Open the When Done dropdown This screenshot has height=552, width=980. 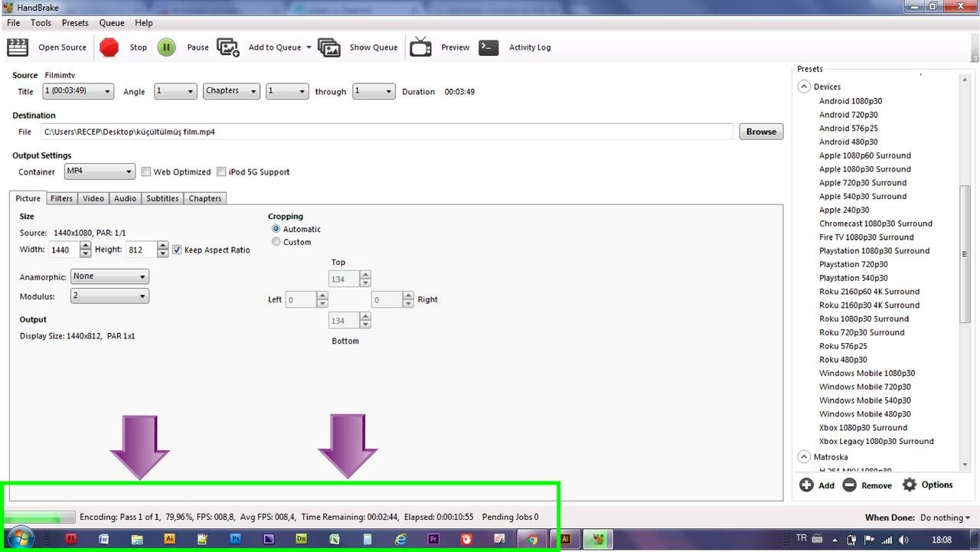[945, 518]
